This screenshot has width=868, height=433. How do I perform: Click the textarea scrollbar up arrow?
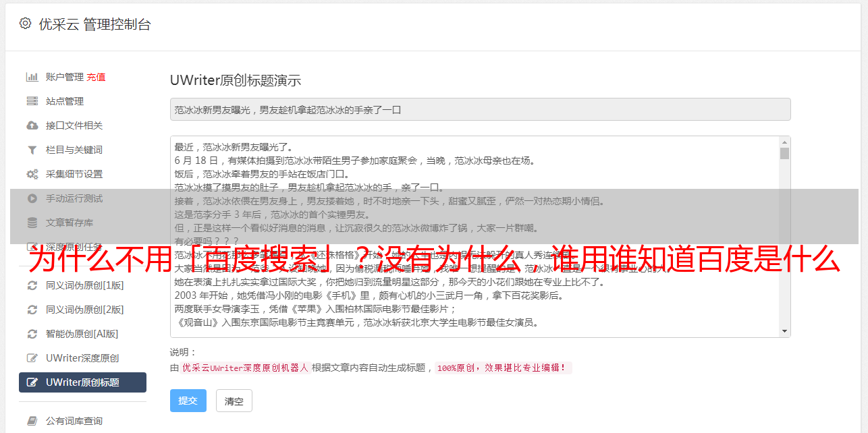(x=784, y=142)
